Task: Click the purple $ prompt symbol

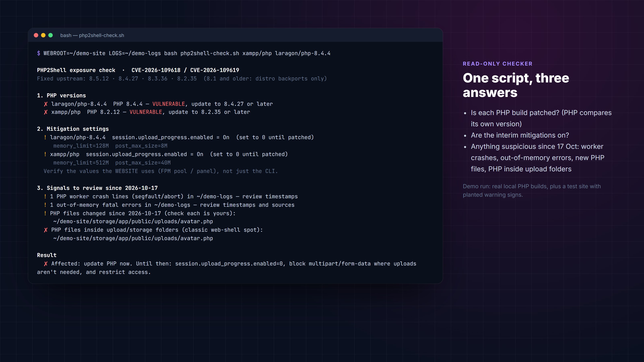Action: click(x=38, y=53)
